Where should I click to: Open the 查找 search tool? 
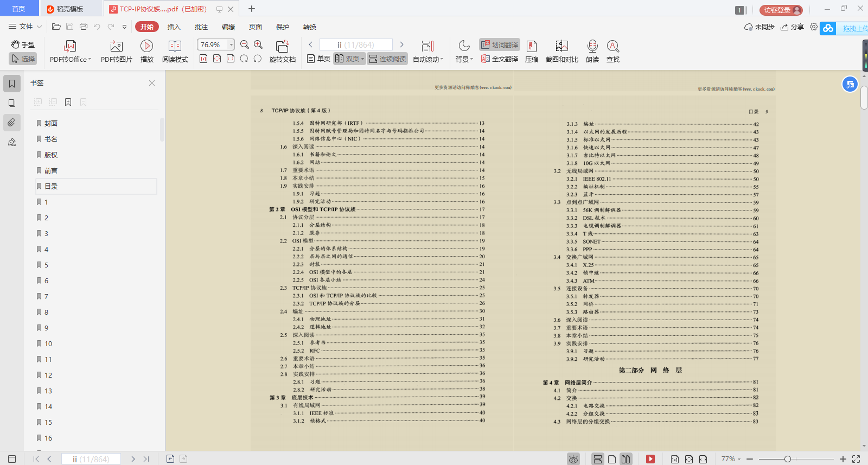click(613, 46)
